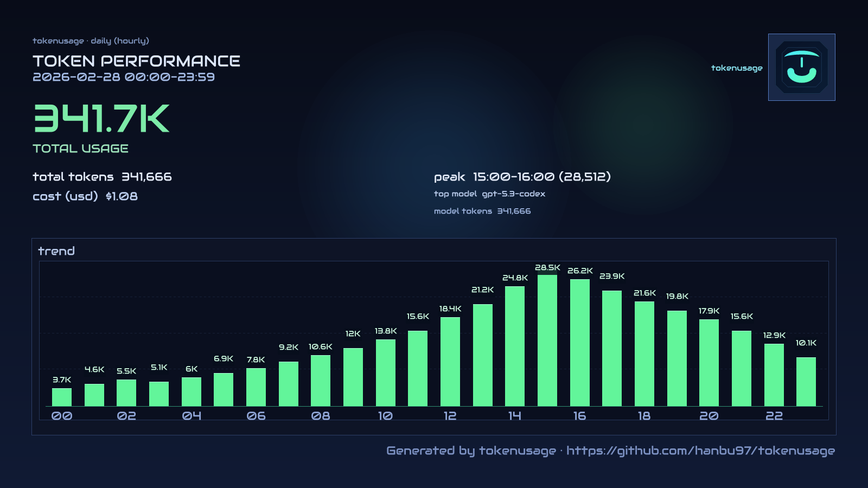The image size is (868, 488).
Task: Select the 3.7K bar at hour 00
Action: tap(61, 396)
